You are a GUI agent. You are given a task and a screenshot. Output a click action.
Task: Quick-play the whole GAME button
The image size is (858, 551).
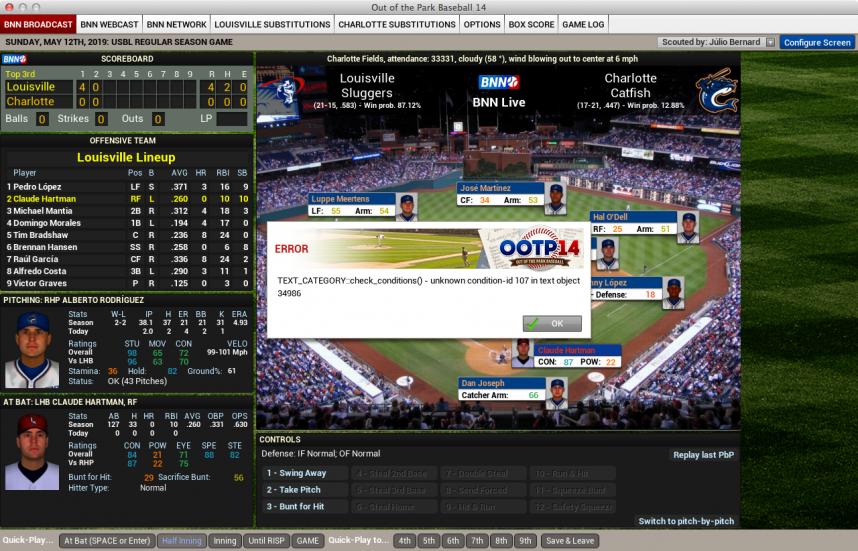308,541
